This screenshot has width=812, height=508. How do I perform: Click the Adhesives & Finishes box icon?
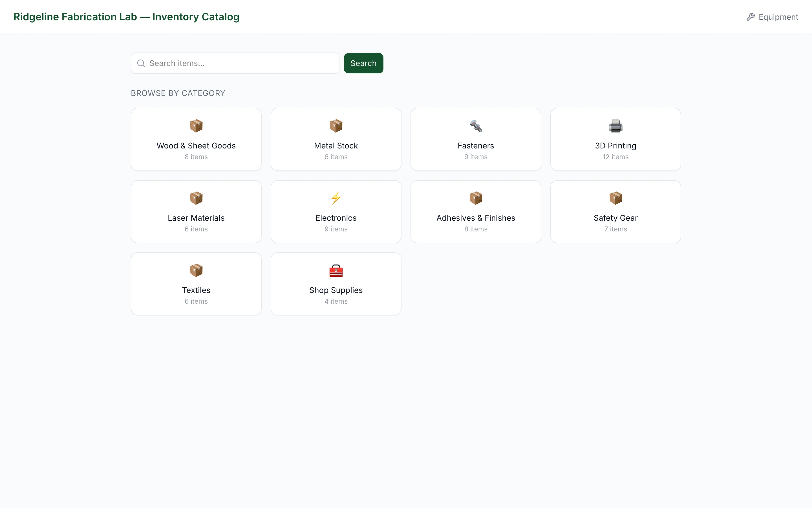[x=476, y=198]
